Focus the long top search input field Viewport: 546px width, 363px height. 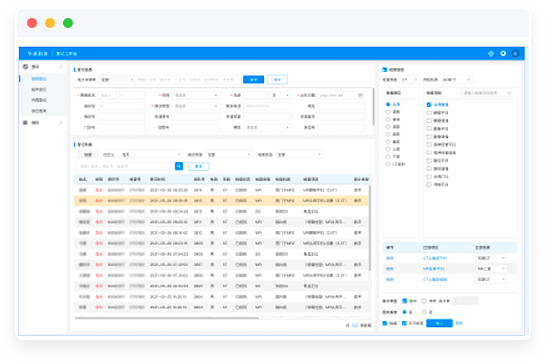coord(188,80)
